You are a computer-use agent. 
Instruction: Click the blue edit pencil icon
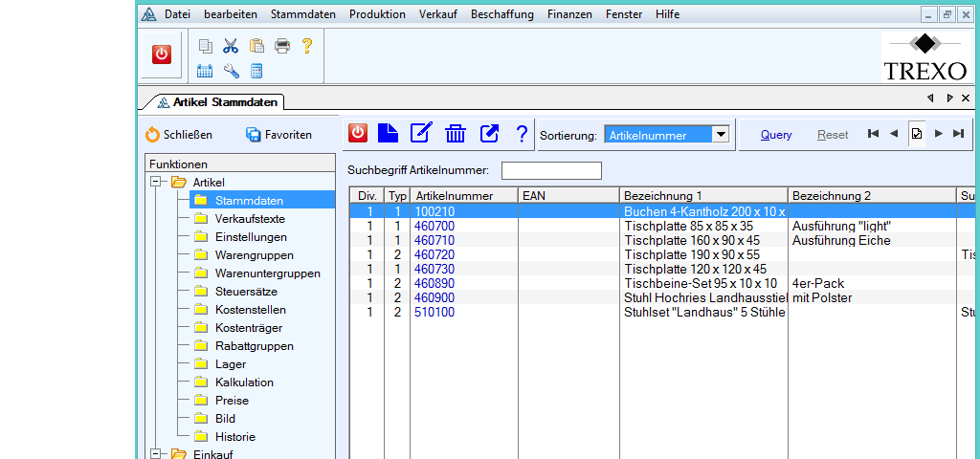[x=421, y=134]
